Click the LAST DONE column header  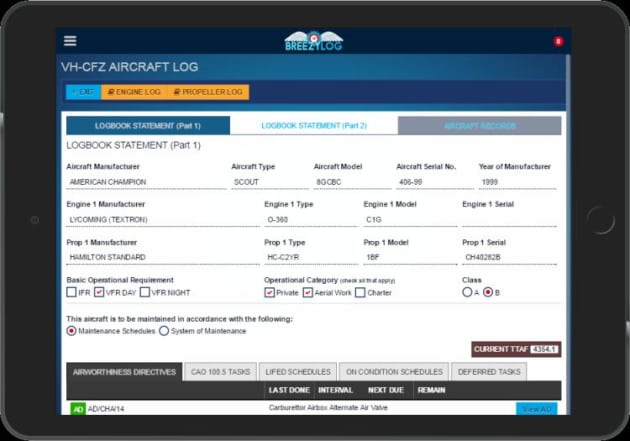(x=289, y=390)
